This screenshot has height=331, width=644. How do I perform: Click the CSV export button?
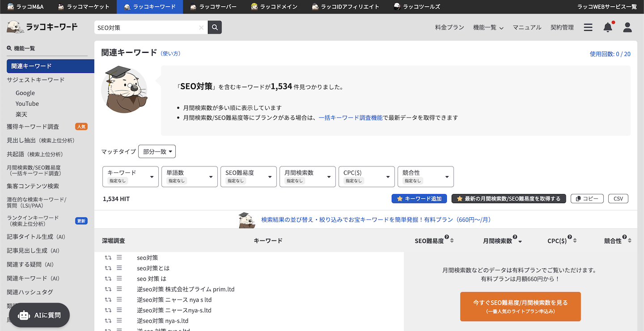[618, 199]
